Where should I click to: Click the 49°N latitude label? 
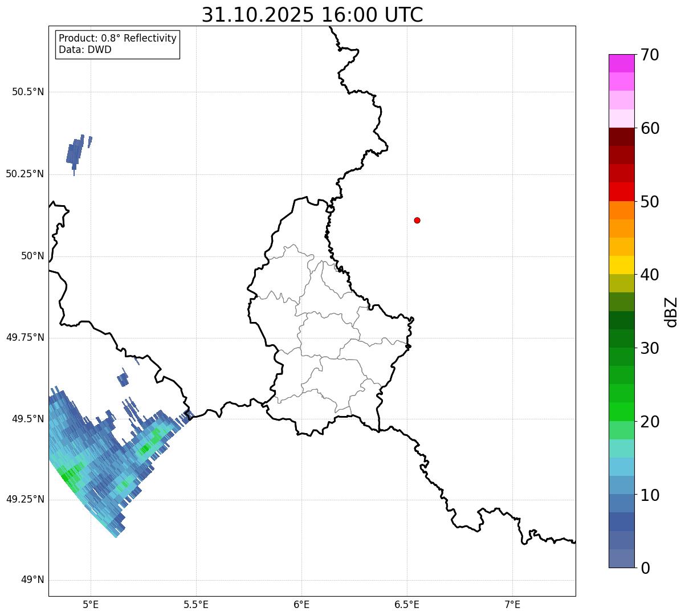click(32, 580)
